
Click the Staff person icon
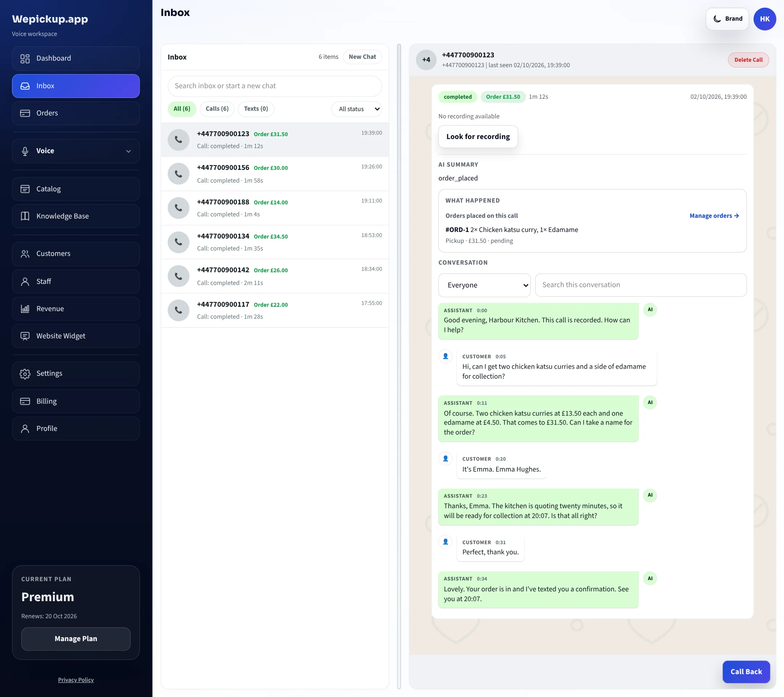click(25, 282)
